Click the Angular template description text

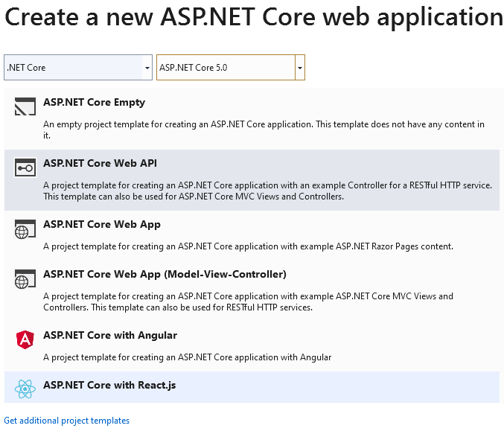[188, 357]
